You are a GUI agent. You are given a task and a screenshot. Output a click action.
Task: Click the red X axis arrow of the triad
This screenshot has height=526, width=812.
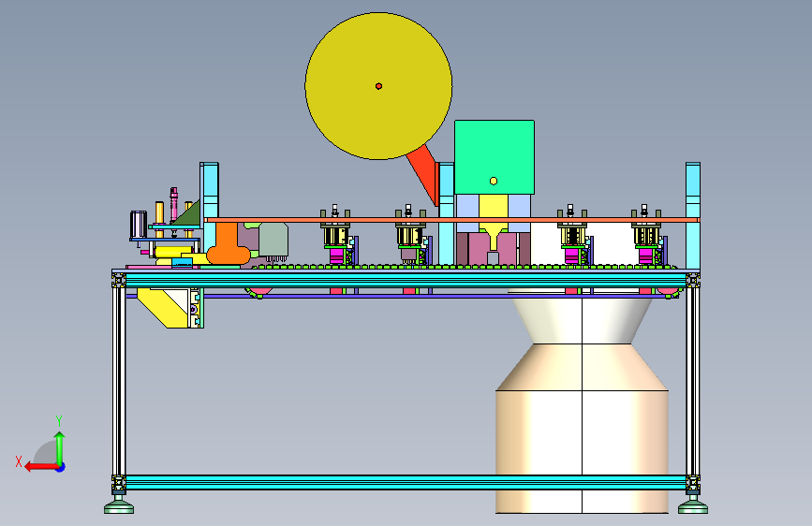click(41, 467)
